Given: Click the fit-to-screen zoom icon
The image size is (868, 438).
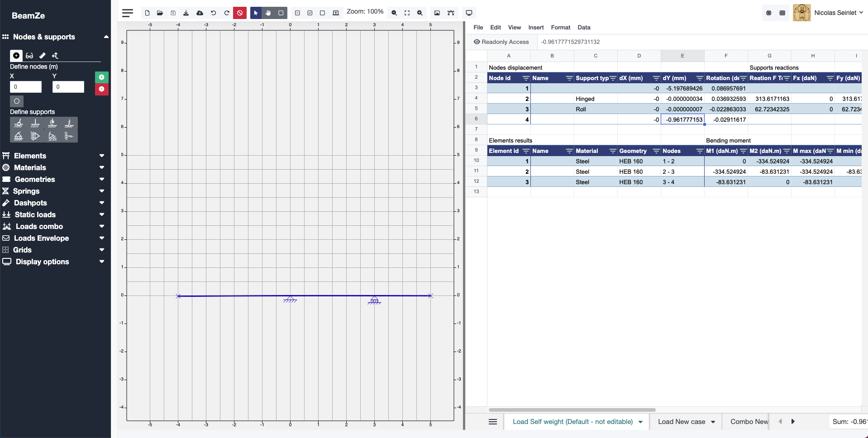Looking at the screenshot, I should 407,13.
